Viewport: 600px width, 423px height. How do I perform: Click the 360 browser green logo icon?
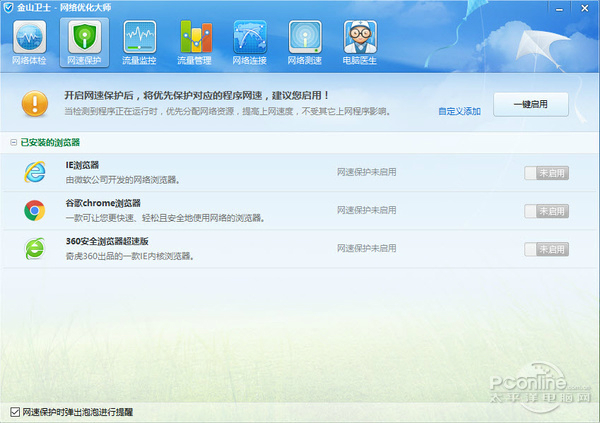tap(35, 248)
